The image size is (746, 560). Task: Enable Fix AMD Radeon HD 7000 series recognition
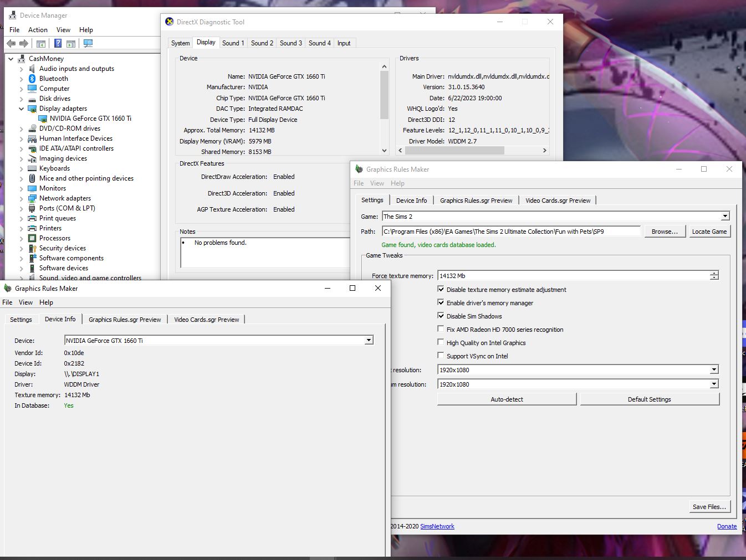point(441,329)
